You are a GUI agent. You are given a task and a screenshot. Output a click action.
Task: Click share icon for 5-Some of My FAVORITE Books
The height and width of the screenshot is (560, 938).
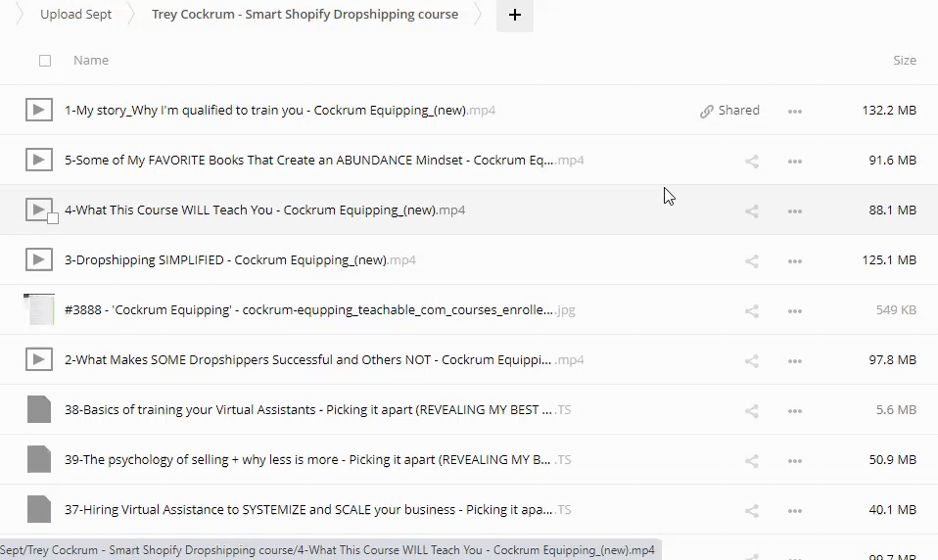(x=752, y=161)
